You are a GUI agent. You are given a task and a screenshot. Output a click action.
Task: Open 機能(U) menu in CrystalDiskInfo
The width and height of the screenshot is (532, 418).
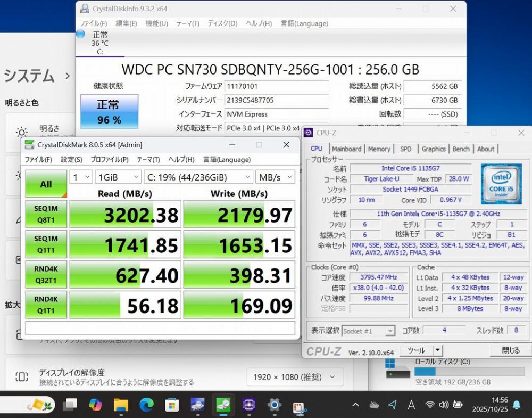(x=157, y=23)
